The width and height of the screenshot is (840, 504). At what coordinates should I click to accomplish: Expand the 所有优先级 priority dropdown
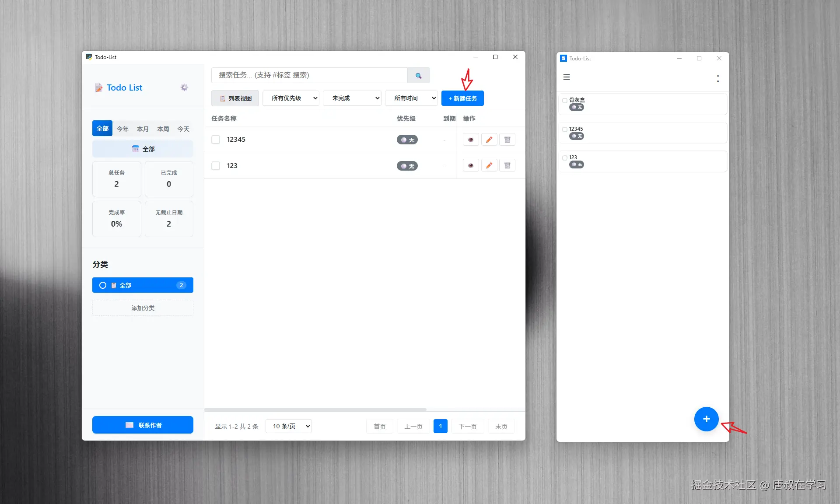(291, 98)
